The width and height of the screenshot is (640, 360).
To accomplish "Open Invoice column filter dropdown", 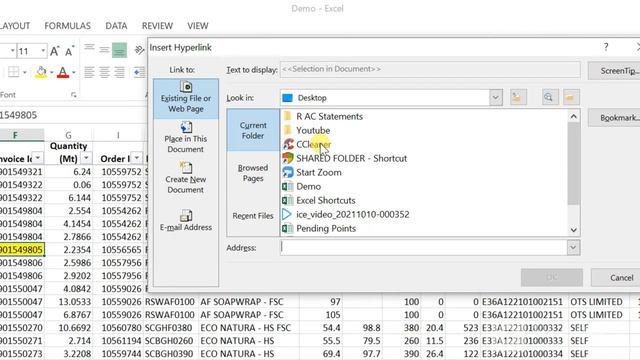I will 38,158.
